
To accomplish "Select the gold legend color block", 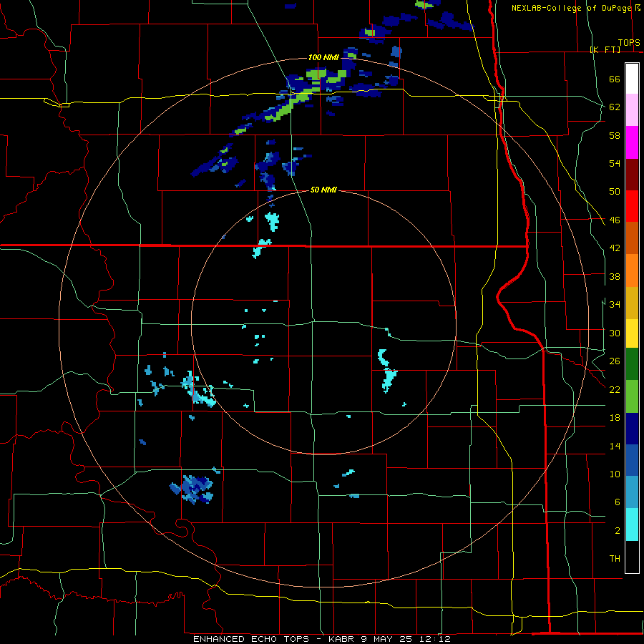I will coord(632,303).
